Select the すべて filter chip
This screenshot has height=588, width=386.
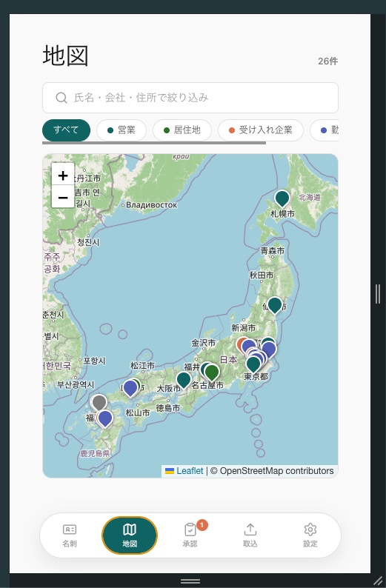(x=66, y=130)
